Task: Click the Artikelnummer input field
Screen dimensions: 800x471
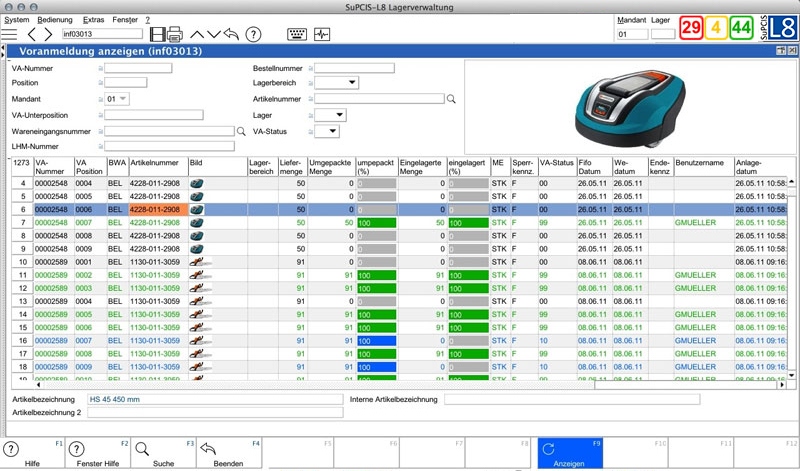Action: (x=380, y=98)
